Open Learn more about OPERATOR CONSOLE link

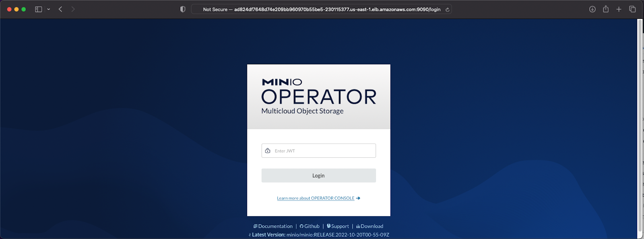pos(316,198)
